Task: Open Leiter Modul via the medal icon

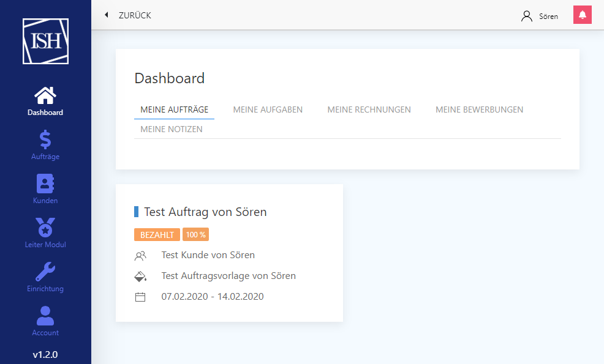Action: pos(45,227)
